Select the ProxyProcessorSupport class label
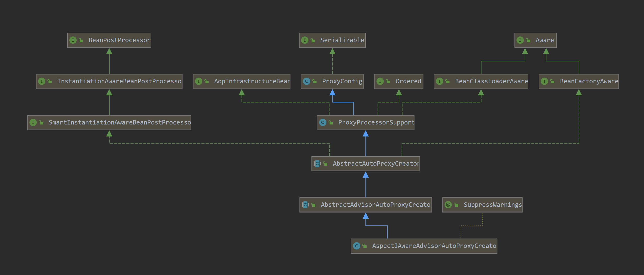Screen dimensions: 644x275 (x=376, y=122)
